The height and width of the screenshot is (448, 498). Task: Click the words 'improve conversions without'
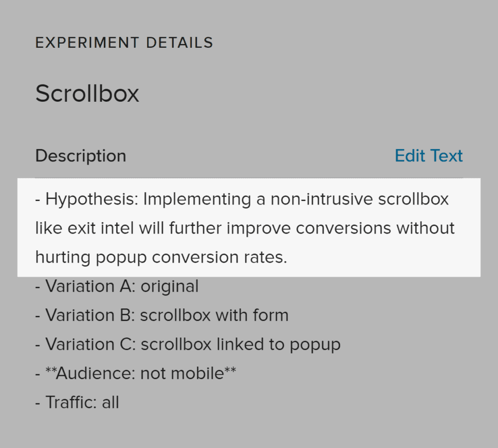pos(340,228)
